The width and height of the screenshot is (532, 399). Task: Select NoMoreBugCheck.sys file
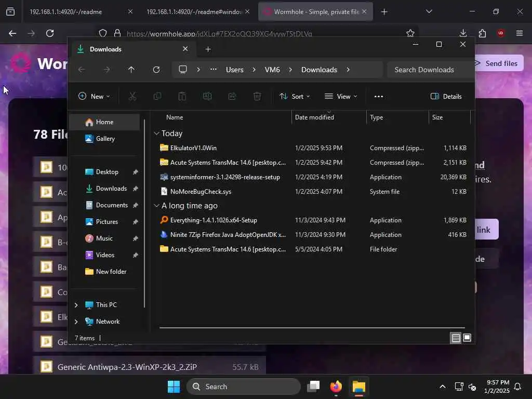click(x=312, y=192)
